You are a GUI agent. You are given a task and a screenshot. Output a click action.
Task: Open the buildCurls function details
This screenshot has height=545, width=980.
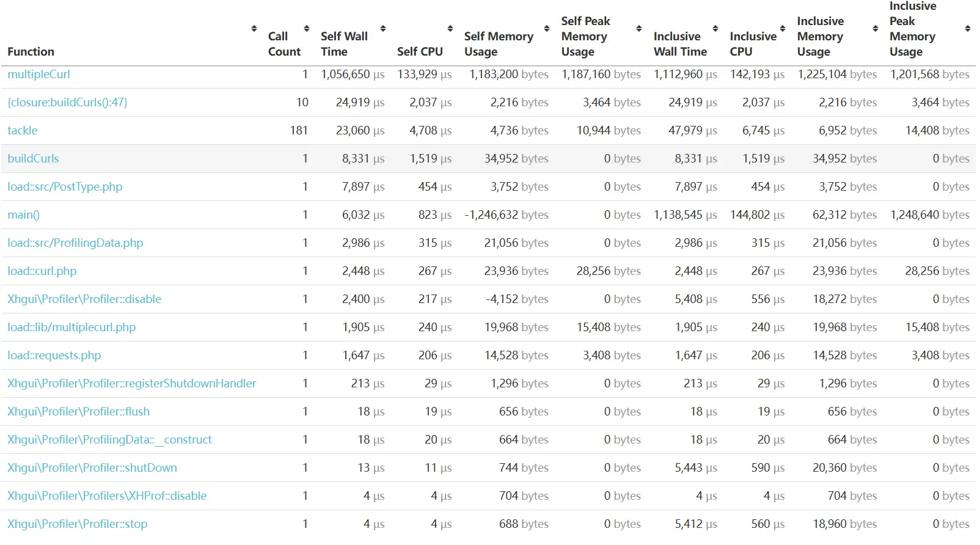tap(33, 159)
